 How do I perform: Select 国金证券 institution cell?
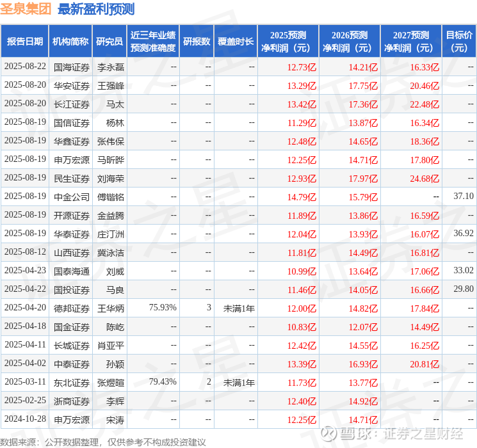72,327
